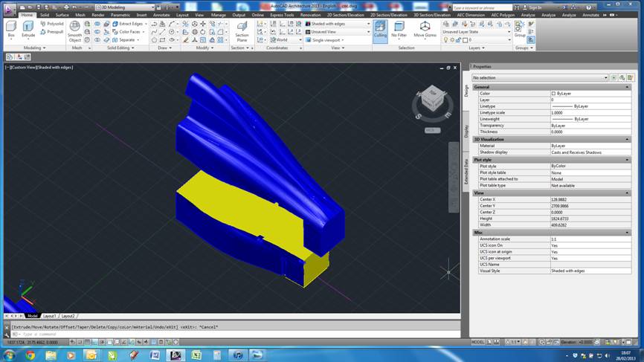Activate the Extrude tool
Viewport: 644px width, 362px height.
click(x=28, y=29)
